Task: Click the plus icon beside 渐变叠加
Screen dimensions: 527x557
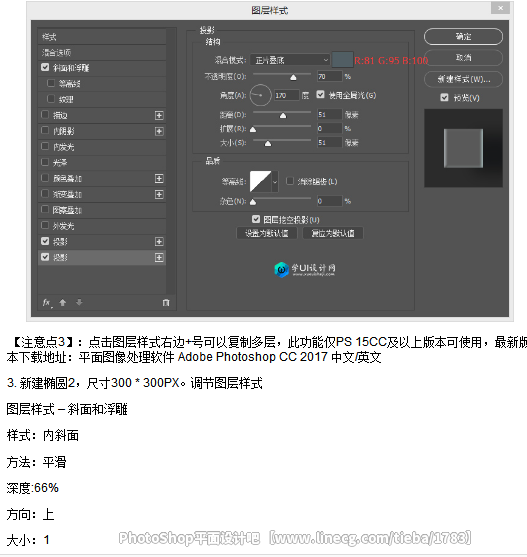Action: [x=159, y=194]
